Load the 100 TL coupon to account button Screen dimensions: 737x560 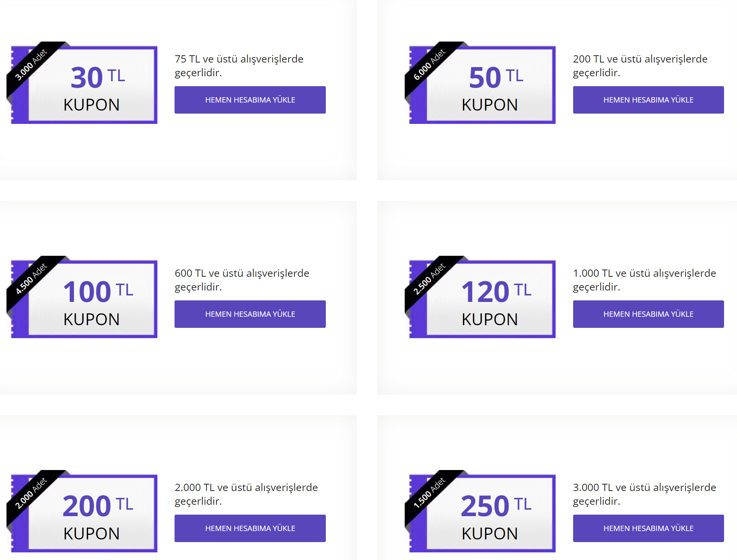point(250,314)
